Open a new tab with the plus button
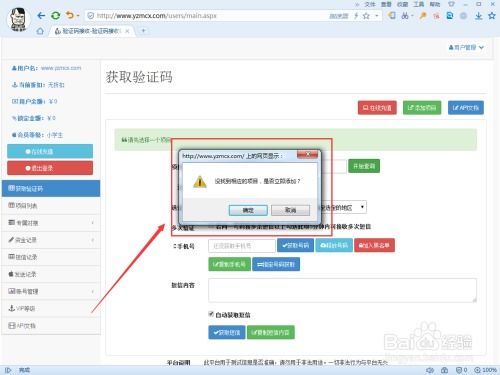The height and width of the screenshot is (375, 500). point(143,31)
